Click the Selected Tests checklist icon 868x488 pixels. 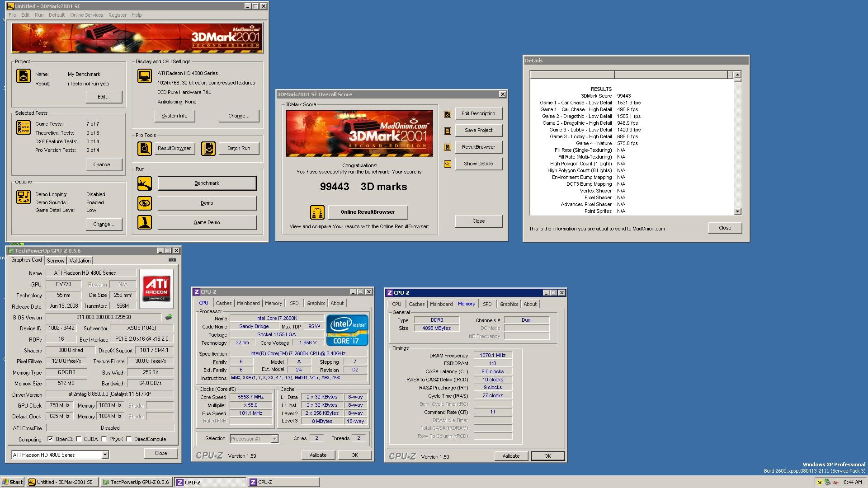24,127
